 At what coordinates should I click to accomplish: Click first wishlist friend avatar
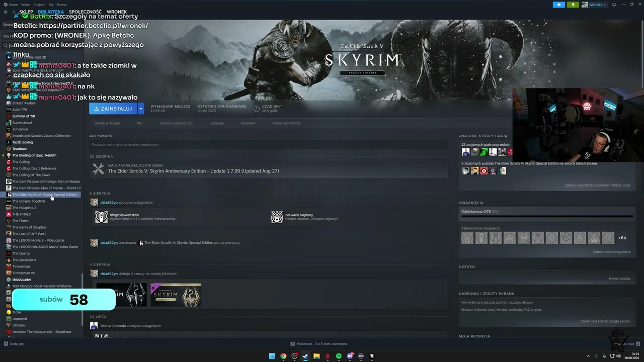(x=466, y=171)
